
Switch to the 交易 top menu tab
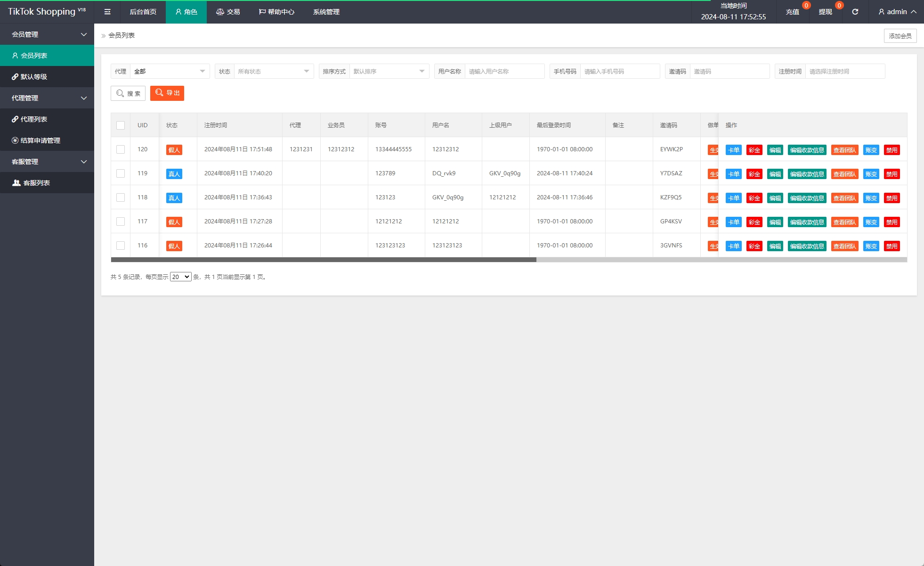point(228,12)
